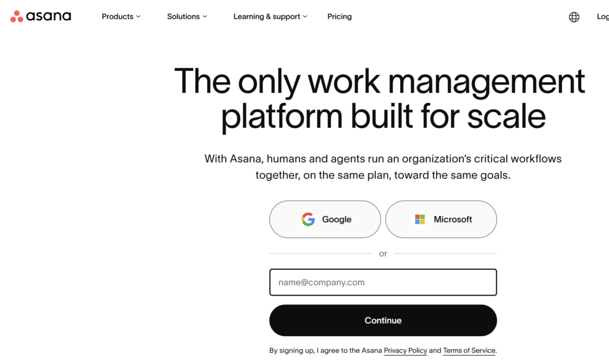Expand the Learning & support chevron
609x364 pixels.
(305, 17)
